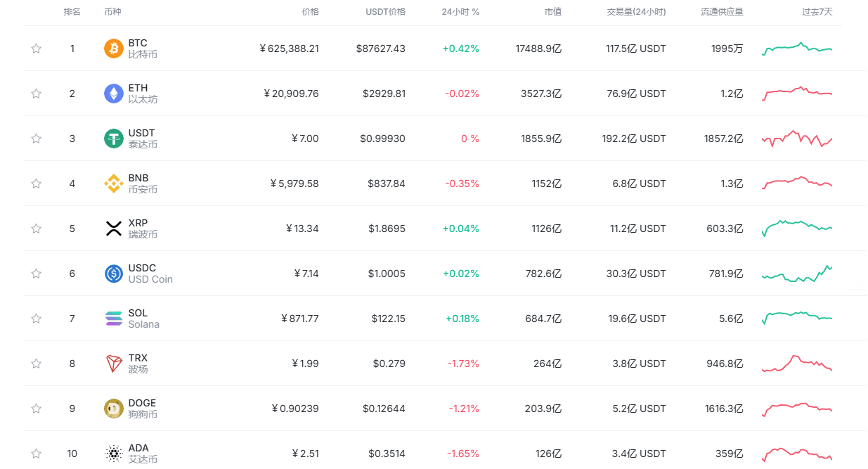
Task: Sort by the 24小时 % column header
Action: 460,12
